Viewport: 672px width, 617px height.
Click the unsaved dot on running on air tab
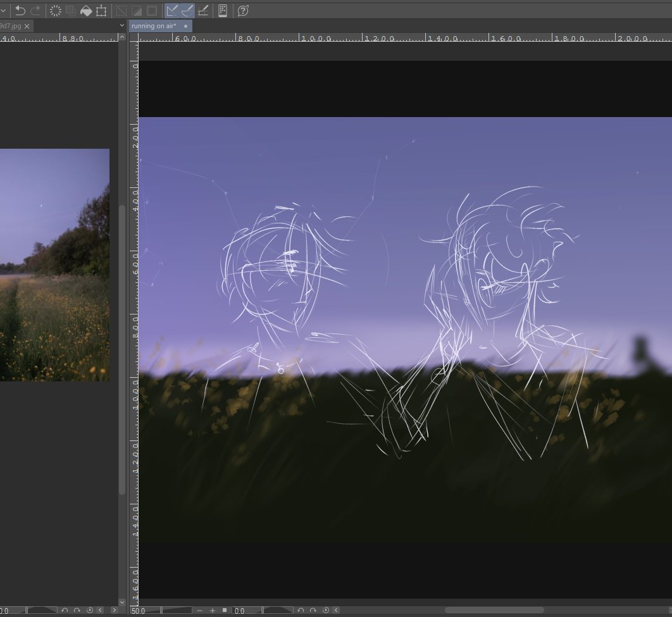pos(185,26)
